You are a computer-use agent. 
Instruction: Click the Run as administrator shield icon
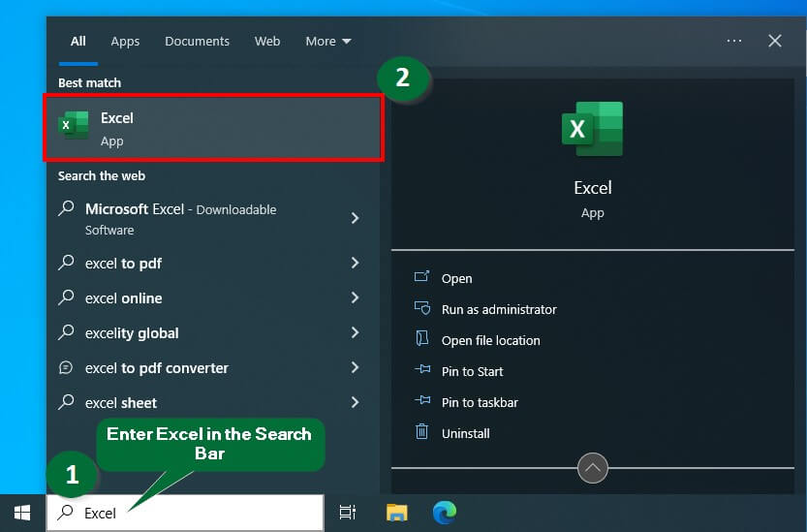pyautogui.click(x=422, y=308)
